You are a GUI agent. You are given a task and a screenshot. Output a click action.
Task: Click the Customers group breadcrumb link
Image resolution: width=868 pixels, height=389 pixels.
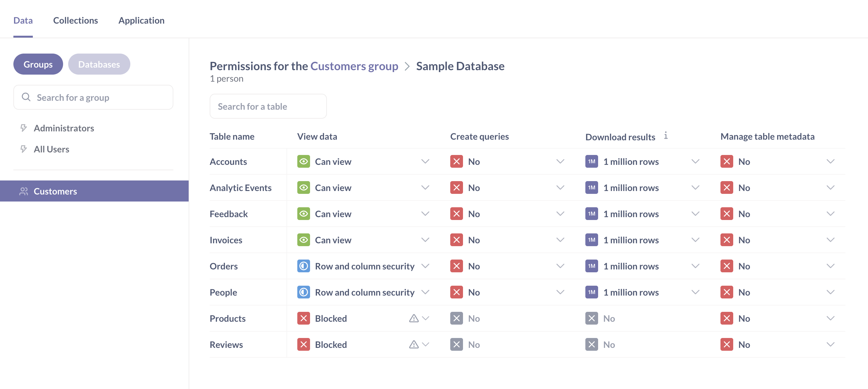[x=354, y=66]
